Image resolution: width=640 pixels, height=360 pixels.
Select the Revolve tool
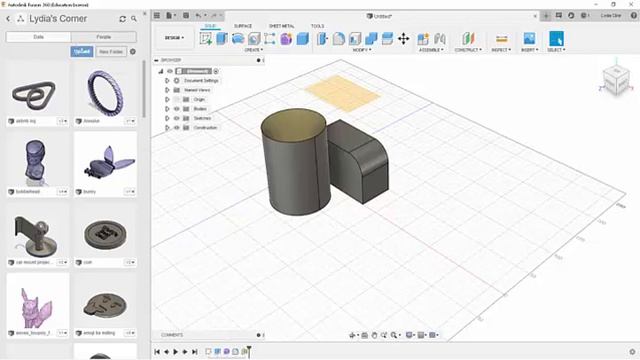pyautogui.click(x=238, y=39)
